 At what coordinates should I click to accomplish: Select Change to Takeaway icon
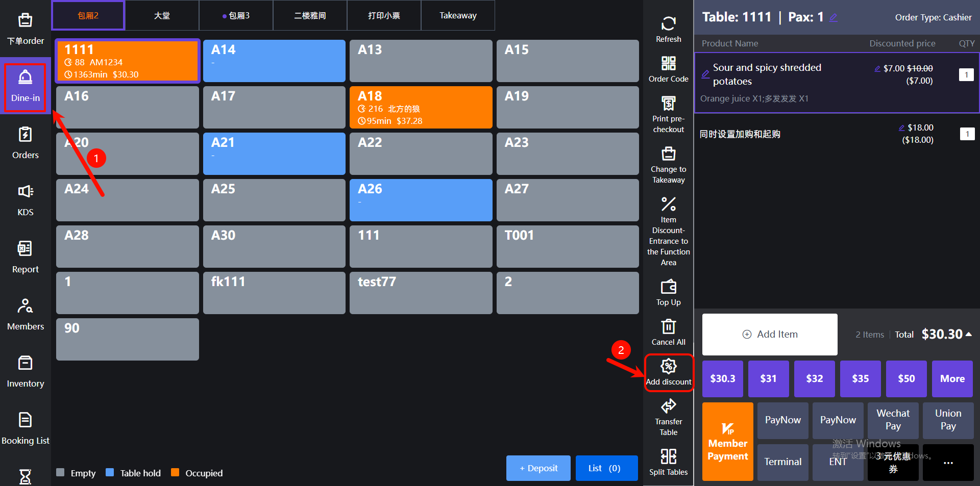pos(668,154)
